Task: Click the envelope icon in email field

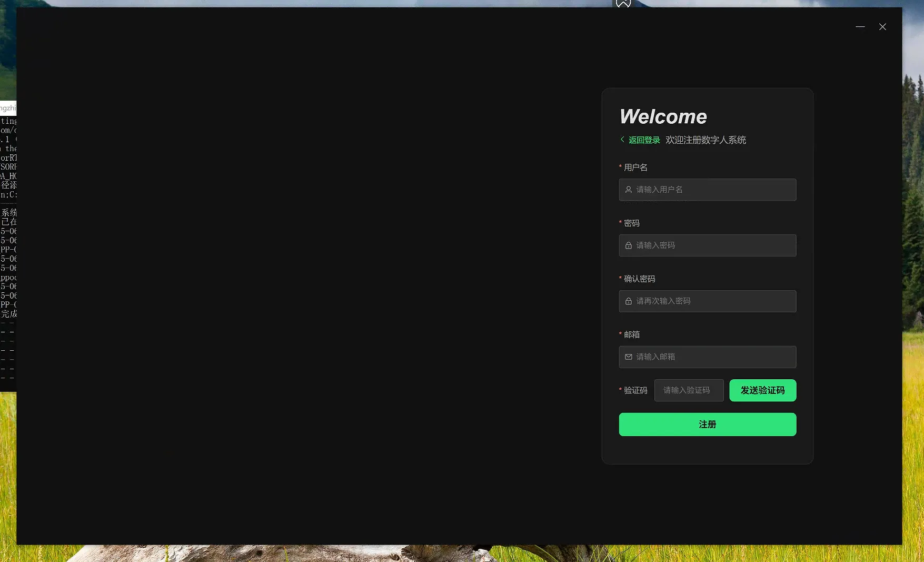Action: 628,357
